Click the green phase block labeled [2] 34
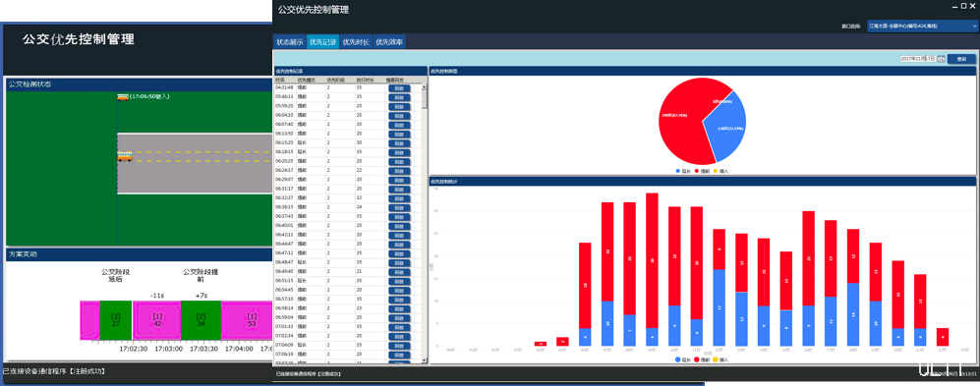980x386 pixels. (202, 320)
